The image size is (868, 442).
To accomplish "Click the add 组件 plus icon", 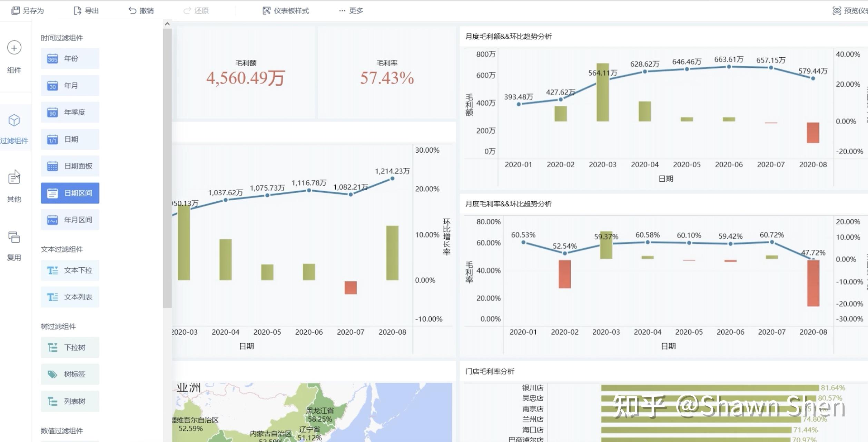I will coord(14,48).
